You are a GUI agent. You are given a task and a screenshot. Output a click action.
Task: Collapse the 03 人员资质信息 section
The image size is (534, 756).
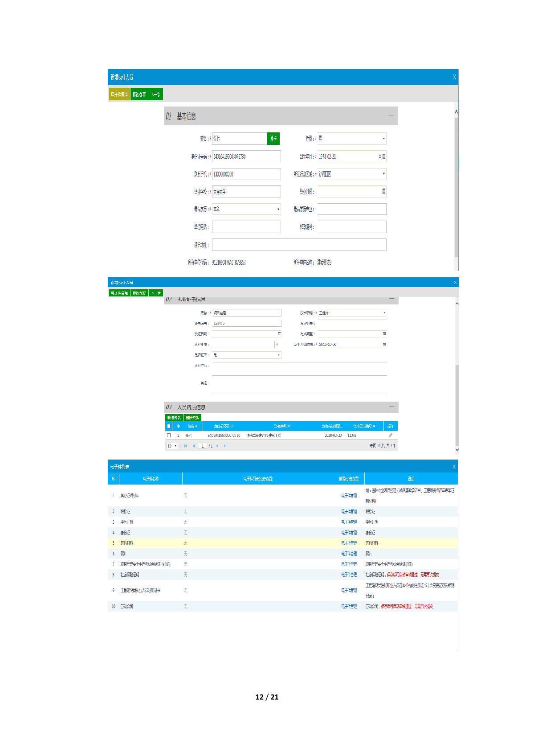(391, 407)
